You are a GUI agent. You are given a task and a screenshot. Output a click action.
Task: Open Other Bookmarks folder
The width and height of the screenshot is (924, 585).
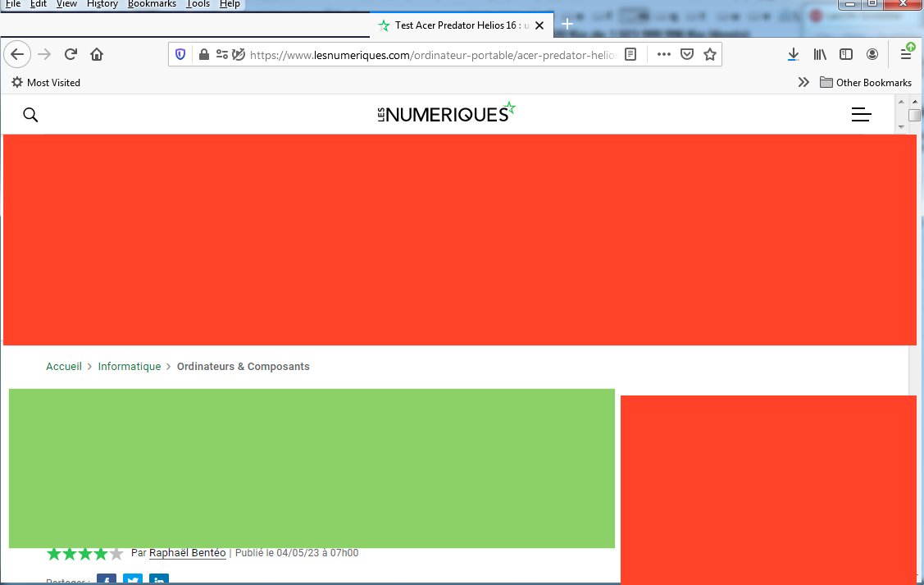click(x=866, y=83)
